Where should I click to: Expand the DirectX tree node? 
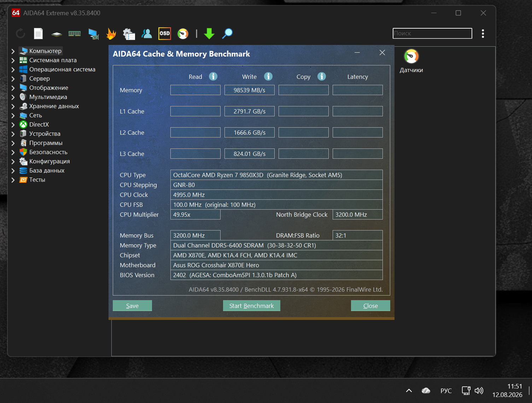tap(13, 125)
